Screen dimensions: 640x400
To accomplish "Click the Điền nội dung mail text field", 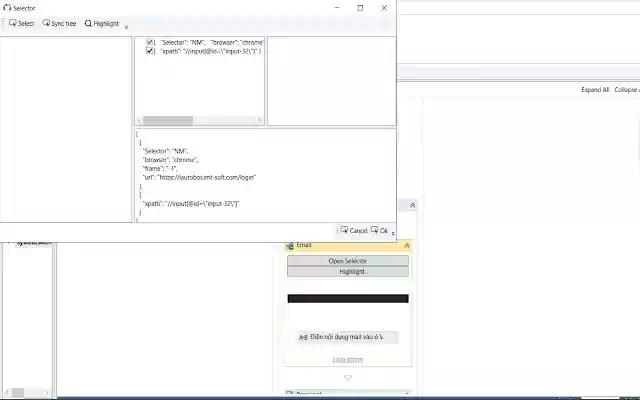I will pyautogui.click(x=347, y=337).
